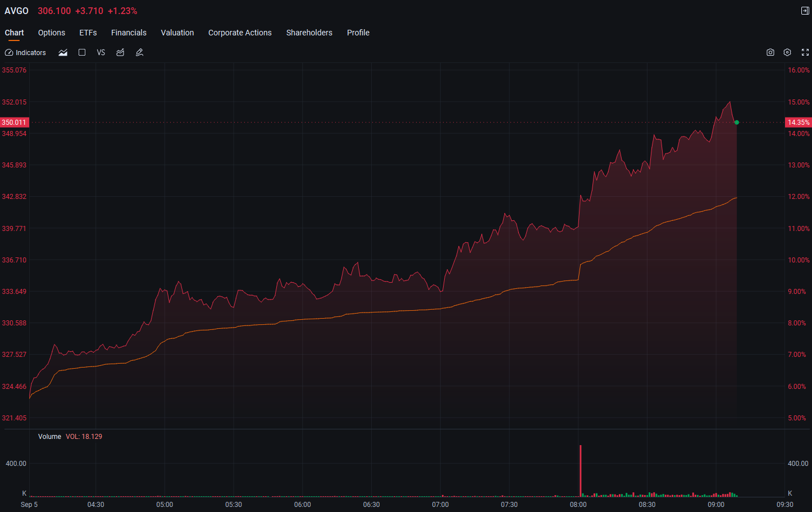Image resolution: width=812 pixels, height=512 pixels.
Task: Click the 11.00% percent axis label
Action: 799,229
